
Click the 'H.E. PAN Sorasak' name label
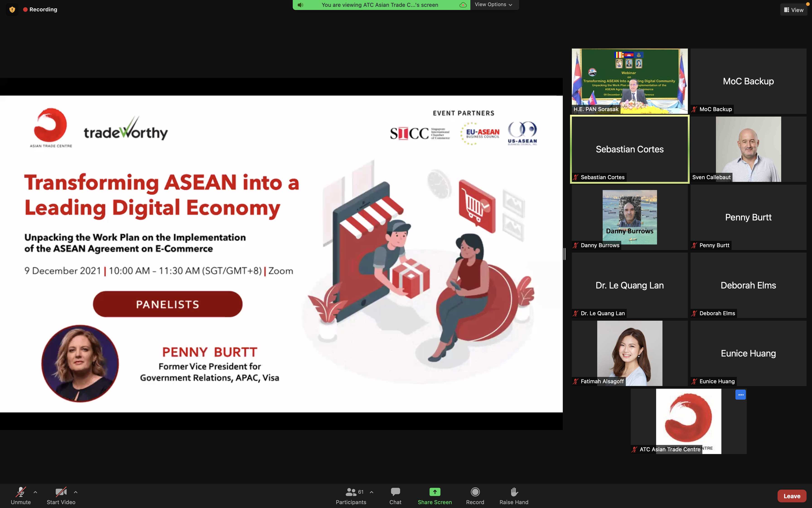click(x=596, y=109)
